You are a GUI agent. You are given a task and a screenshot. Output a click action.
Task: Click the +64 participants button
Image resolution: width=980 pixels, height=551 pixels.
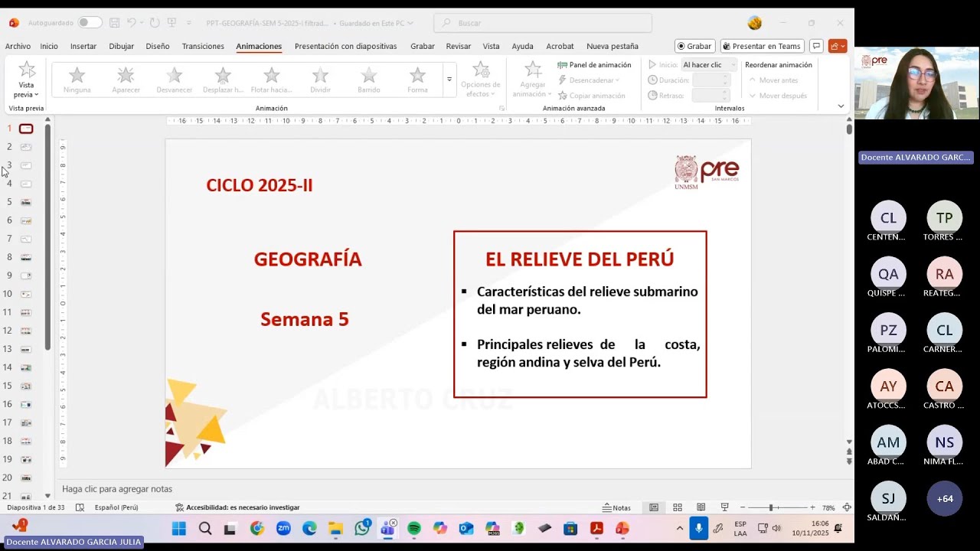(945, 499)
